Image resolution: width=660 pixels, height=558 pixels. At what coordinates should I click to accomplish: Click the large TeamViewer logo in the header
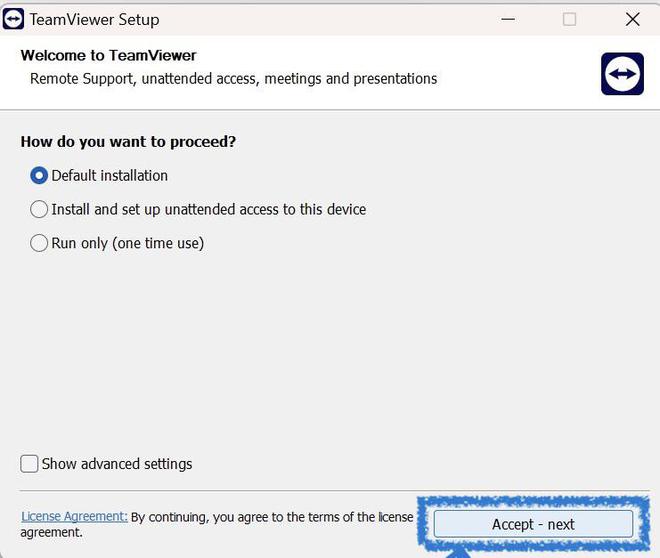click(x=622, y=74)
